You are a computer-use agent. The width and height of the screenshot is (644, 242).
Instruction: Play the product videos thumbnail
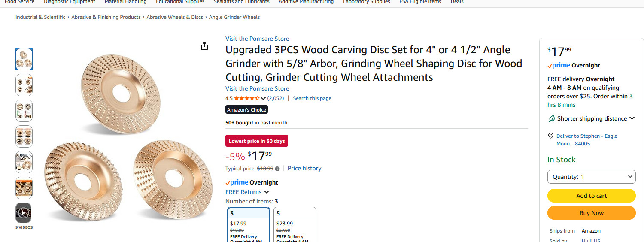coord(24,213)
